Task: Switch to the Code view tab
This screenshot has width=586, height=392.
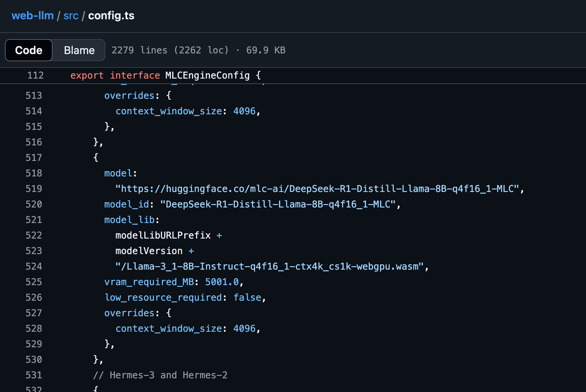Action: click(29, 50)
